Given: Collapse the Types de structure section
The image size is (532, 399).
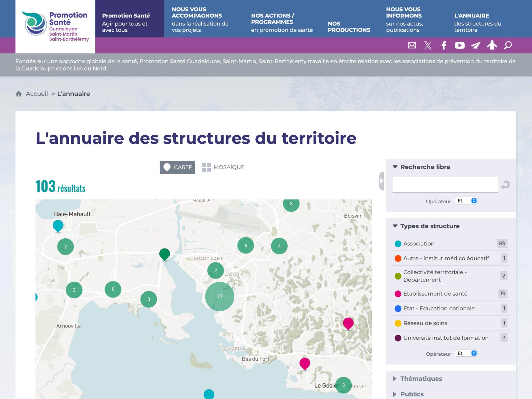Looking at the screenshot, I should coord(430,226).
